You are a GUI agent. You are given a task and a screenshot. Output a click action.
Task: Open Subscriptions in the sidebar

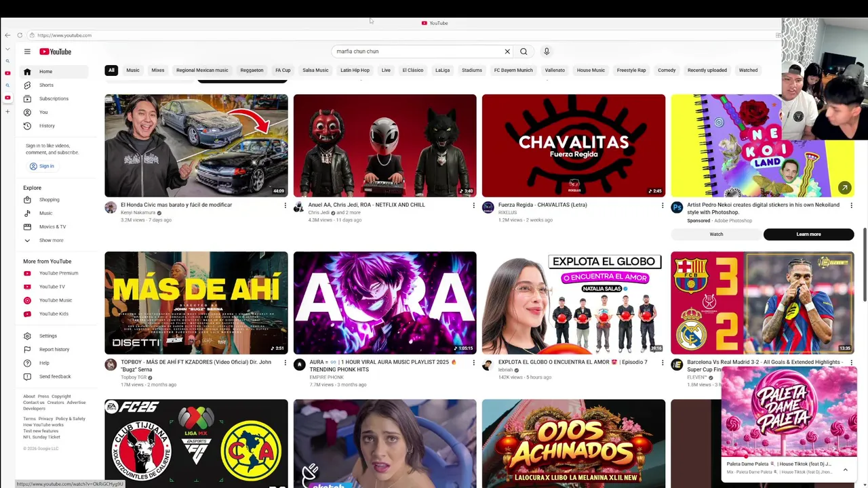(x=54, y=98)
